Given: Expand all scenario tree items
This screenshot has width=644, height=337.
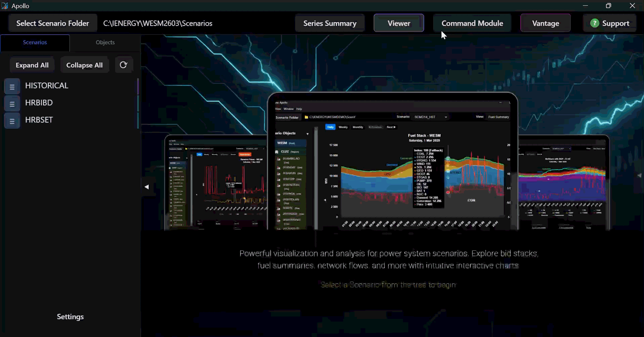Looking at the screenshot, I should click(32, 65).
